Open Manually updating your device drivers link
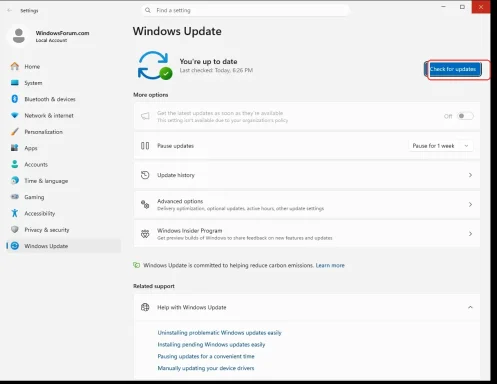Image resolution: width=497 pixels, height=384 pixels. [206, 368]
